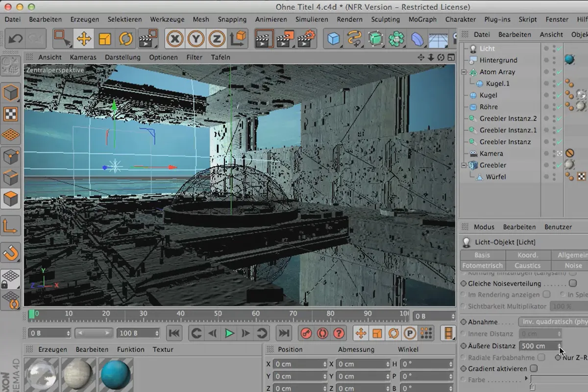Open the cube primitive object icon
This screenshot has height=392, width=588.
334,39
